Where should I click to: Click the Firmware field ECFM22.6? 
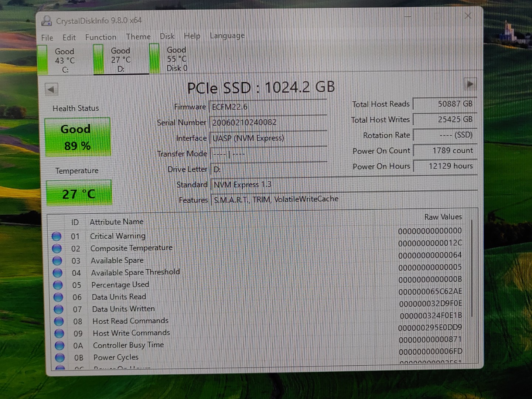tap(268, 107)
